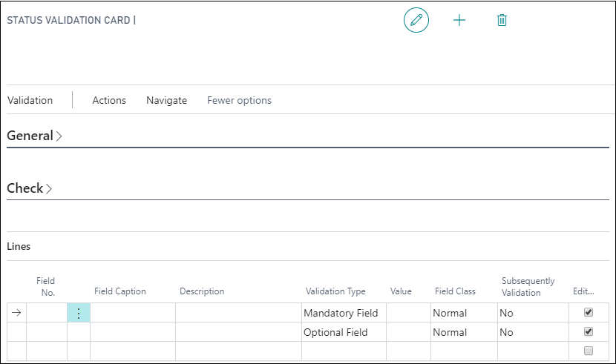Click Fewer options link
Viewport: 616px width, 364px height.
[x=239, y=100]
